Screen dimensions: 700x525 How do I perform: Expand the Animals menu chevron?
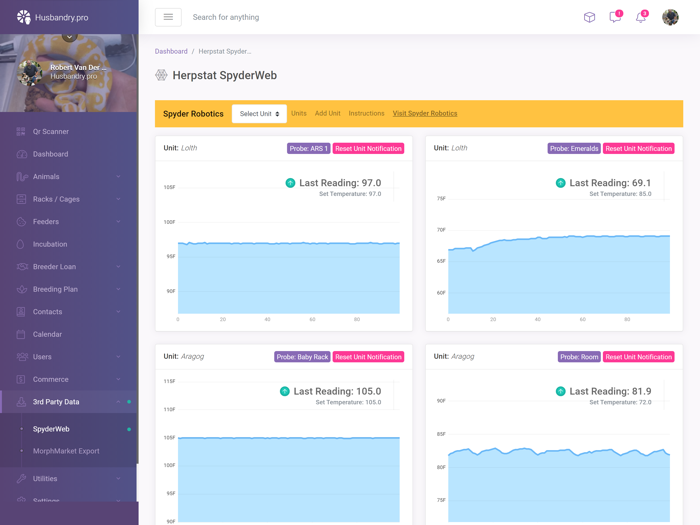click(x=118, y=176)
